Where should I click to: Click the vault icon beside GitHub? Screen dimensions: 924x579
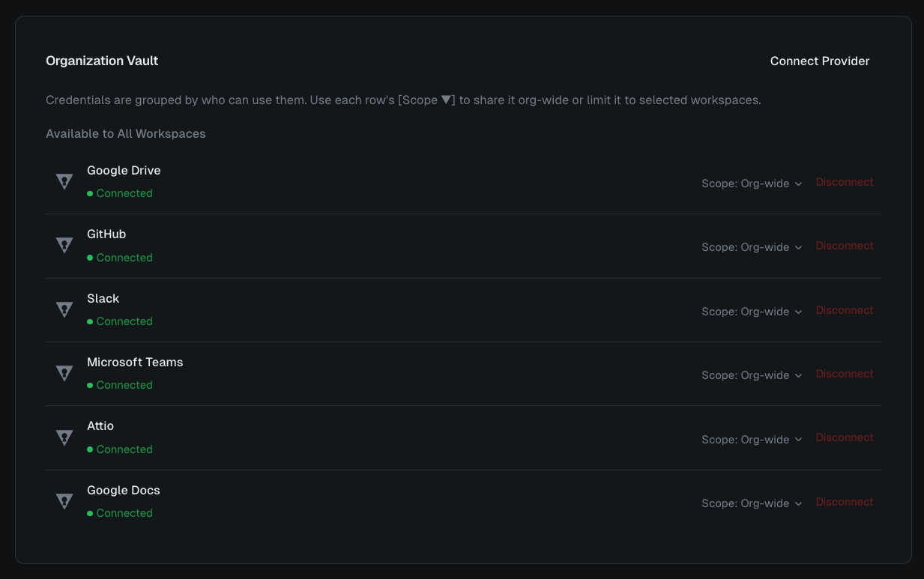pos(64,245)
